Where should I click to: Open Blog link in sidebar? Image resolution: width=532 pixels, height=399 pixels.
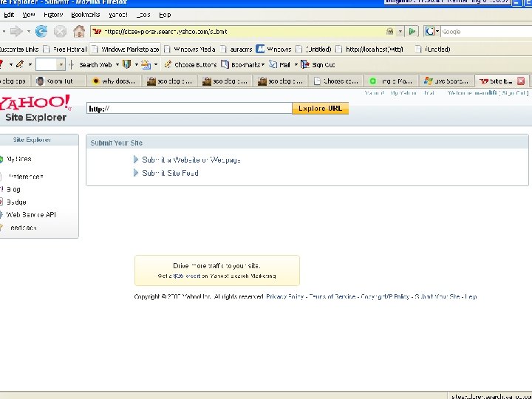coord(13,189)
